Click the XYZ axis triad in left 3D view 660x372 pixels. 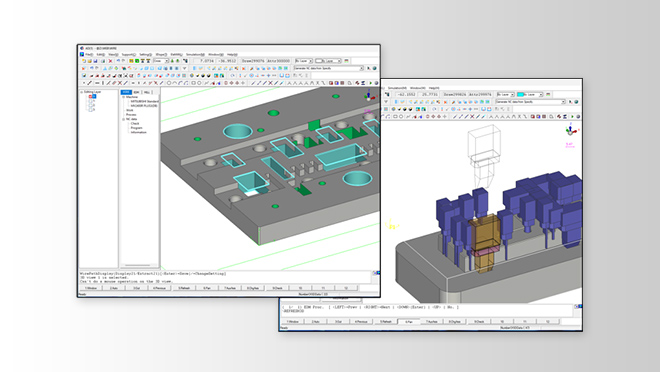click(369, 96)
